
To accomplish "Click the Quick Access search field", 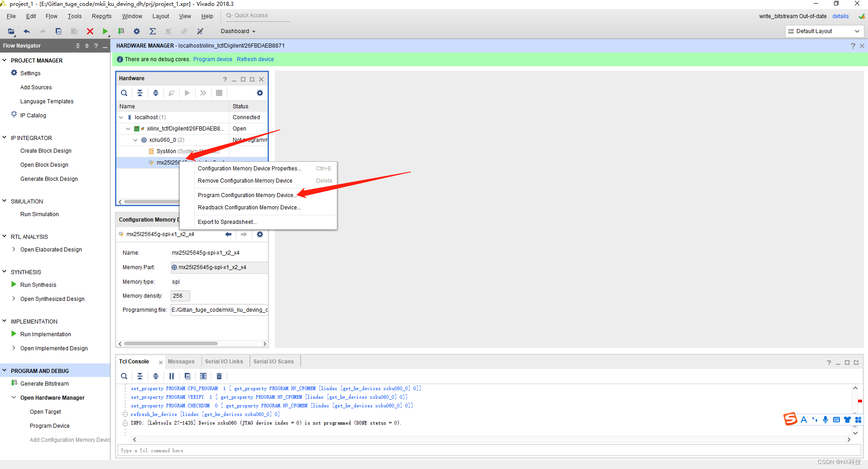I will tap(257, 15).
